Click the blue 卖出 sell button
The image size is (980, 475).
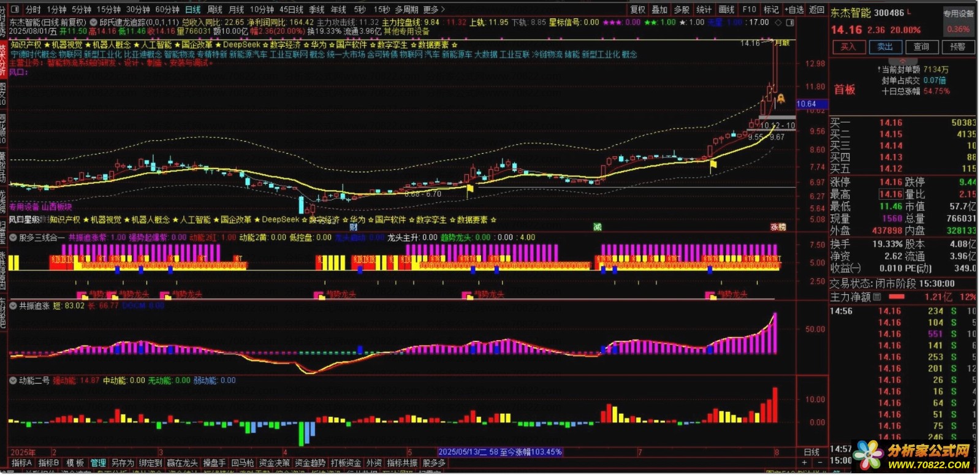coord(885,47)
